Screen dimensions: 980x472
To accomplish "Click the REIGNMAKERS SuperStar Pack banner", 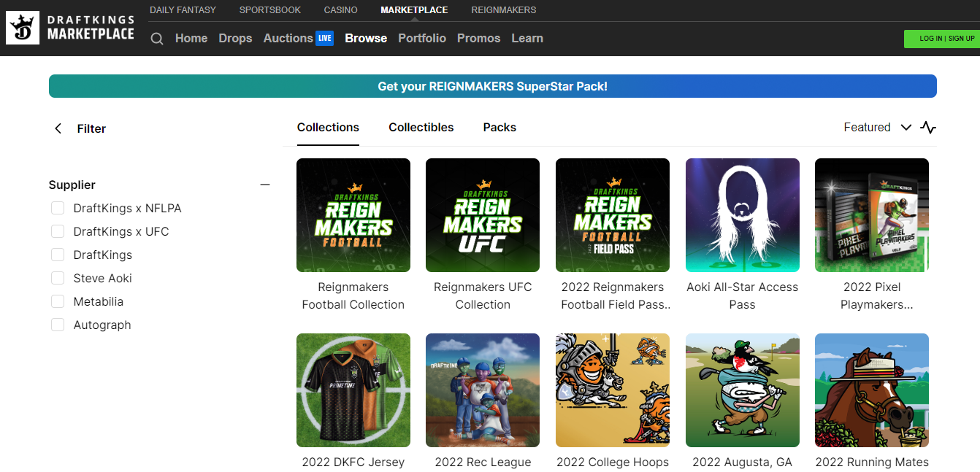I will point(493,86).
